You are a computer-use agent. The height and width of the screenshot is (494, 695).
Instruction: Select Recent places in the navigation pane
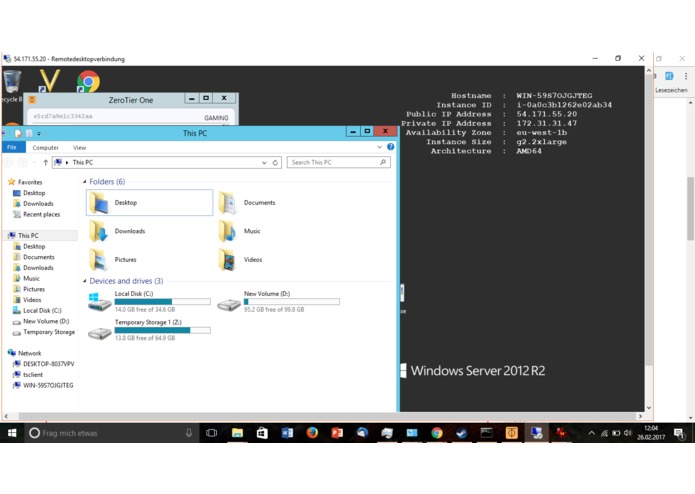42,214
